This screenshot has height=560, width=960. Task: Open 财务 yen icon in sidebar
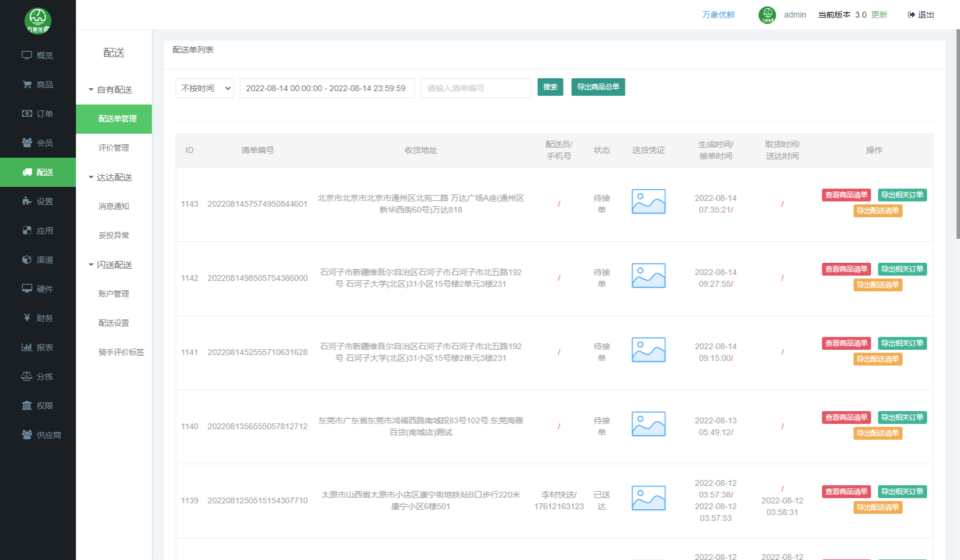click(27, 318)
